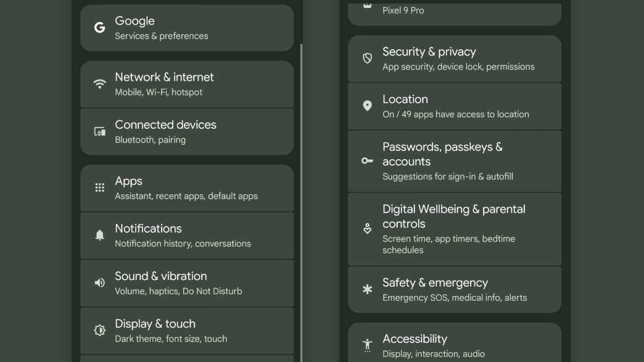
Task: Tap the Apps grid icon
Action: (99, 188)
